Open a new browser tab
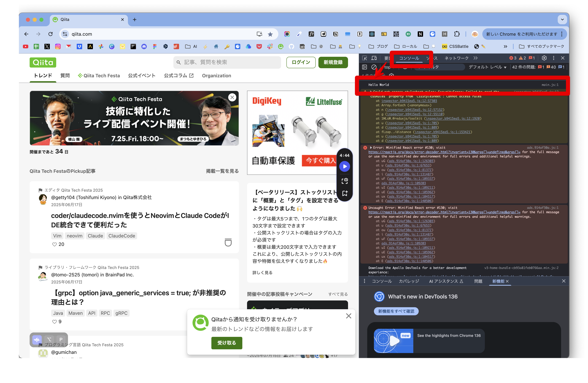Viewport: 588px width, 383px height. [x=134, y=20]
